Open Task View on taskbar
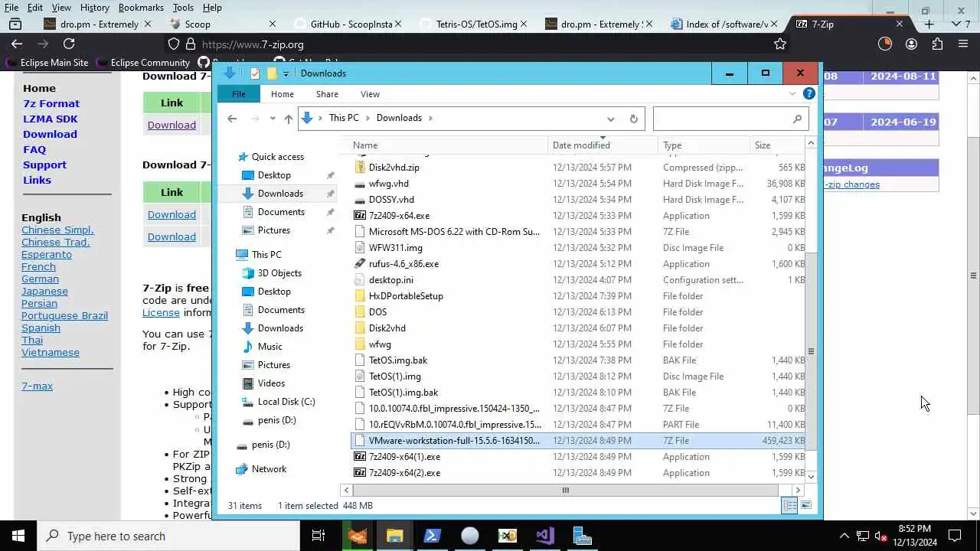The width and height of the screenshot is (980, 551). click(x=318, y=536)
